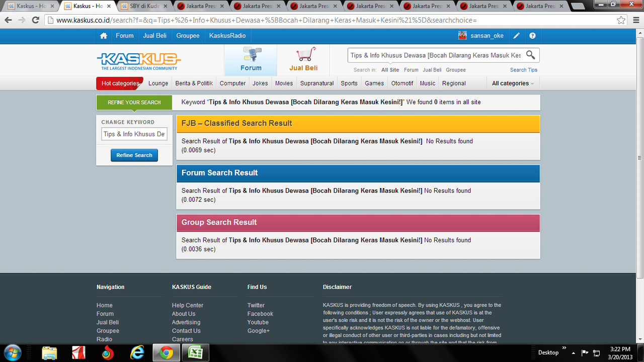Open the Forum section icon tab

[251, 60]
